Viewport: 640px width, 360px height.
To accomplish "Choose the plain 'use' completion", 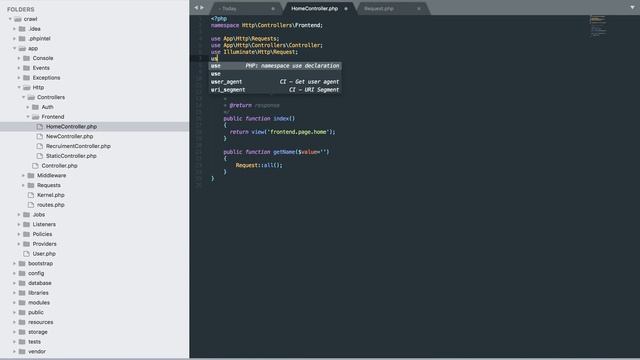I will click(x=275, y=74).
